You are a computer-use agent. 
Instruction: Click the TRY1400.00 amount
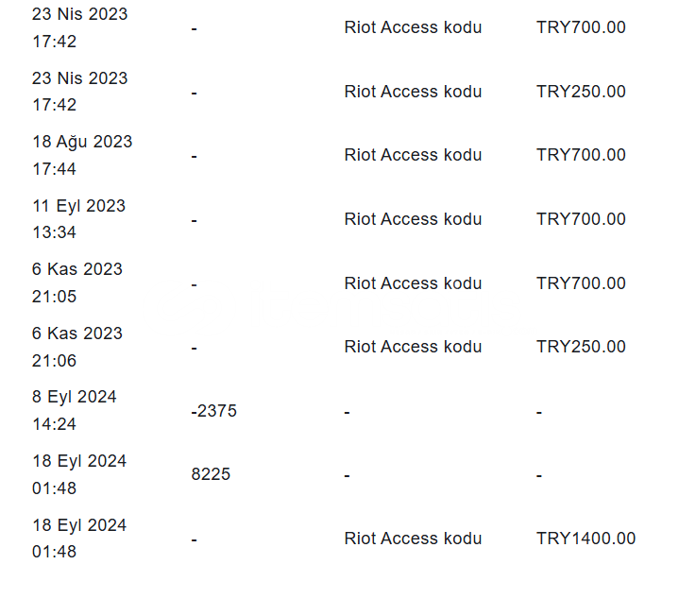point(586,539)
